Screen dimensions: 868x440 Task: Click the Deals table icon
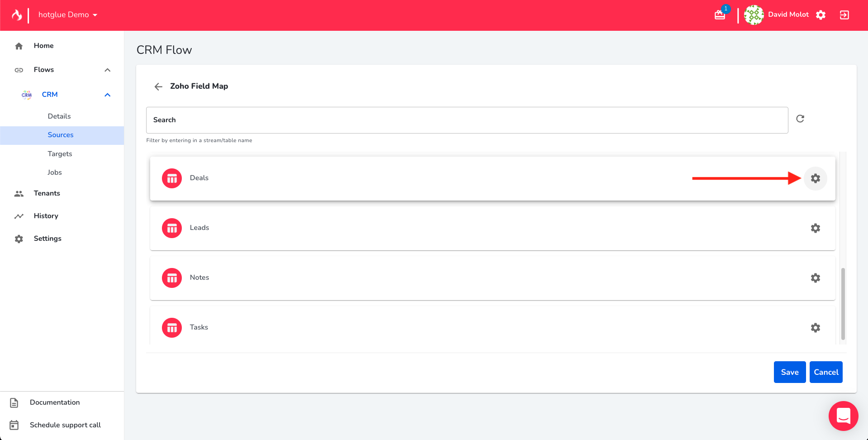click(x=172, y=178)
